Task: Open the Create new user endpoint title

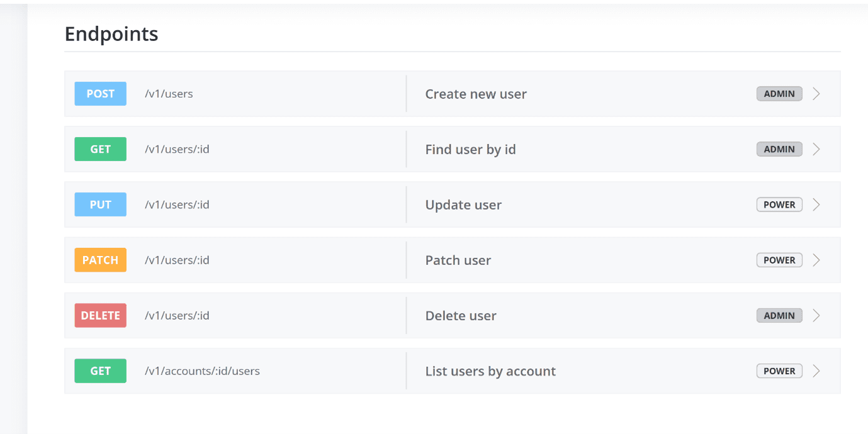Action: (476, 94)
